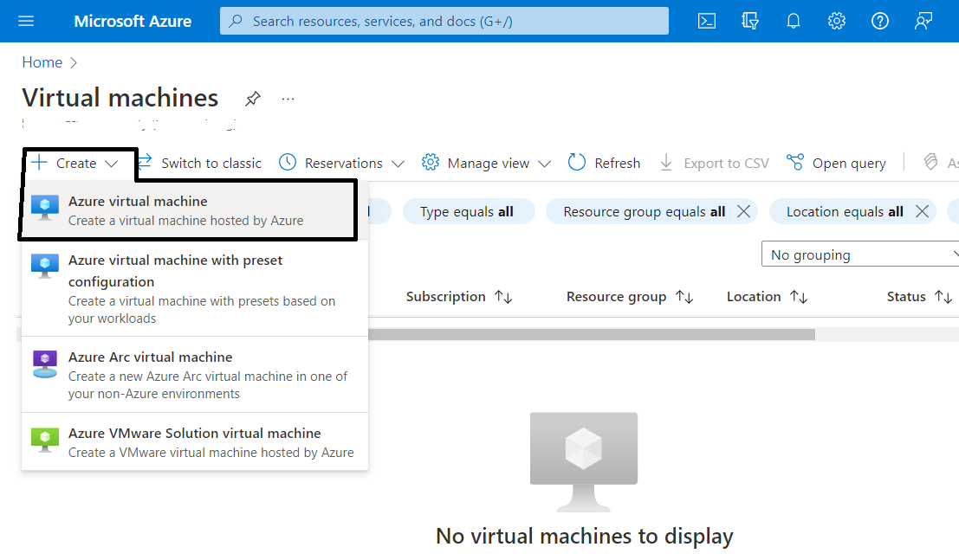Open Directories and subscriptions filter icon
Image resolution: width=959 pixels, height=560 pixels.
pos(750,22)
